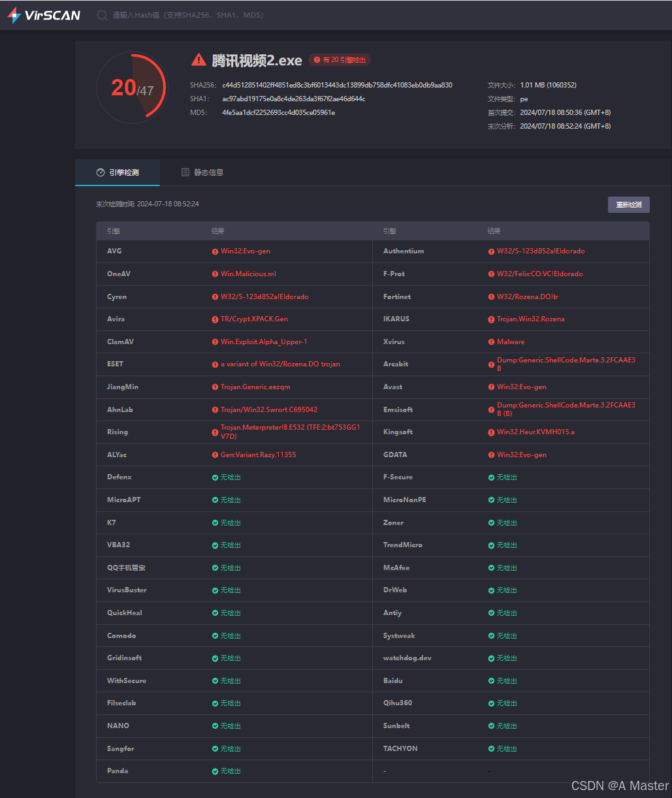Select 'Win.Exploit.Alpha_Upper-1' result
The width and height of the screenshot is (672, 798).
[264, 342]
